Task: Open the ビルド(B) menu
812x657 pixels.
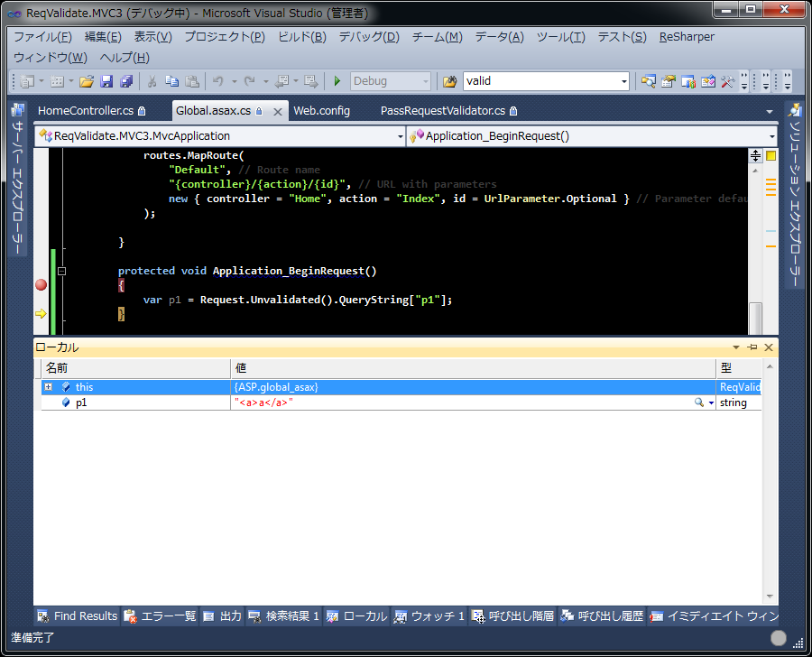Action: 302,37
